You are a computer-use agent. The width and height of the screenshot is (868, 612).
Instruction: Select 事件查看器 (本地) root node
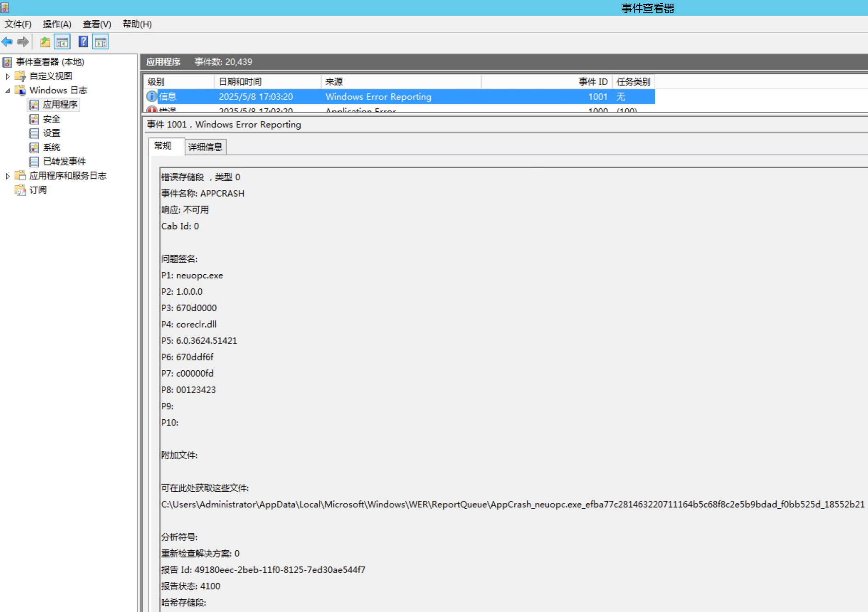[x=50, y=62]
